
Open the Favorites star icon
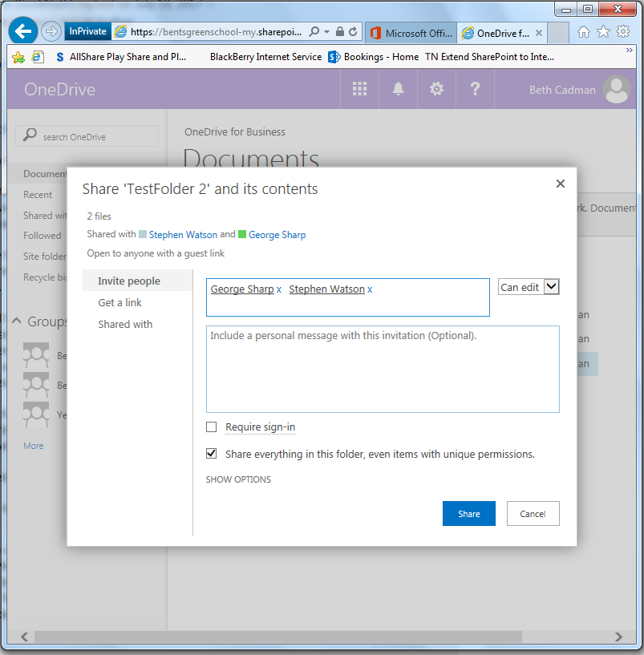point(603,32)
